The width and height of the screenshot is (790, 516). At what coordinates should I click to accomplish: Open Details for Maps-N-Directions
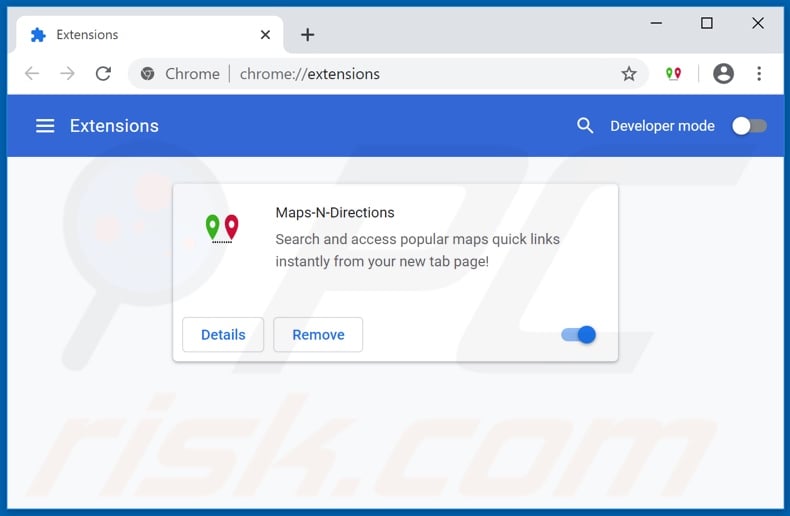(x=223, y=335)
